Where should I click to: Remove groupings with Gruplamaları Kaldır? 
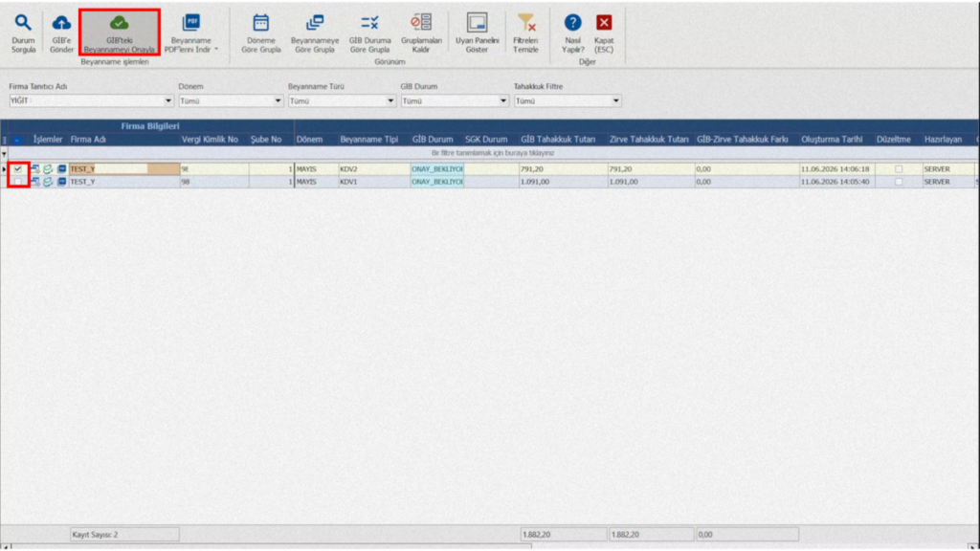click(421, 33)
